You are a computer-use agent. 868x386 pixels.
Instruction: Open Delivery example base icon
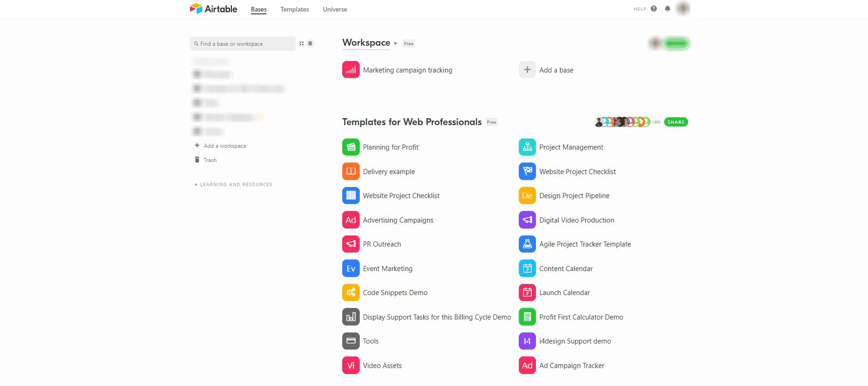(x=351, y=171)
